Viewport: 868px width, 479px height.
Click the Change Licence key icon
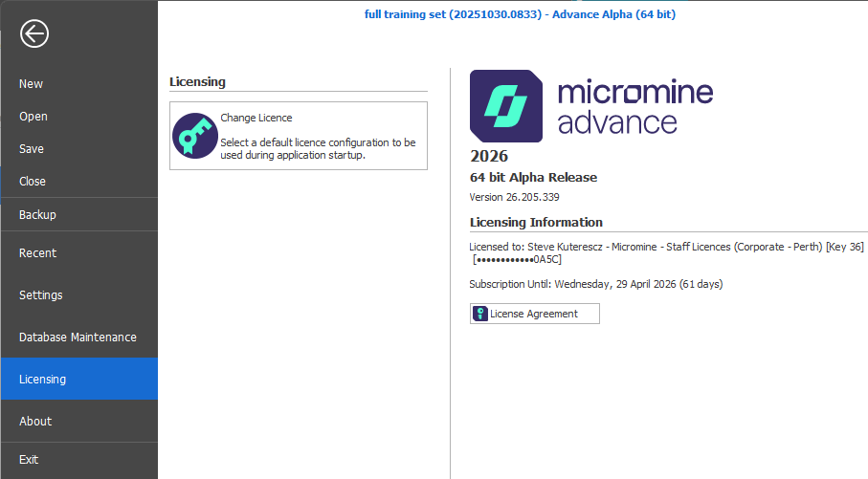click(x=195, y=136)
